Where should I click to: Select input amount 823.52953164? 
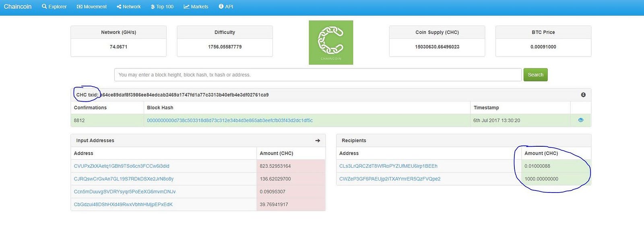tap(275, 166)
